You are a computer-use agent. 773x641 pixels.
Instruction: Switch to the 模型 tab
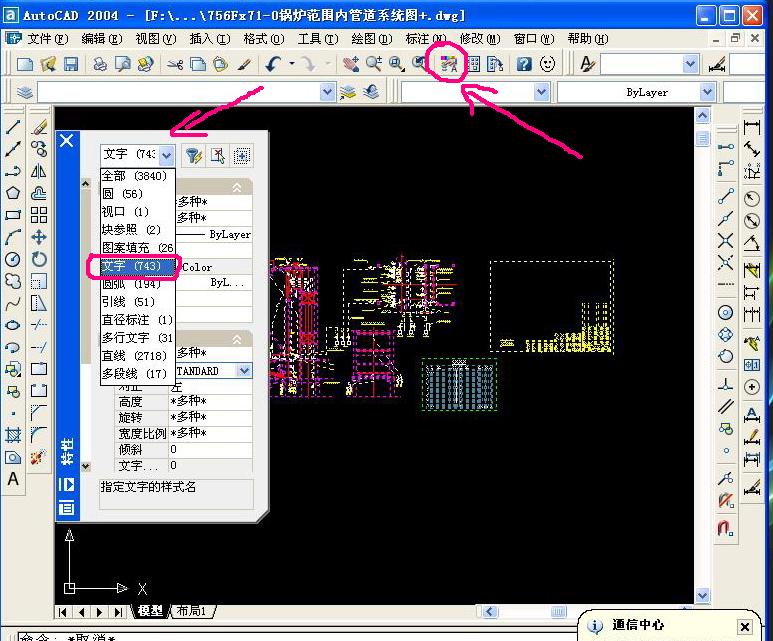pyautogui.click(x=150, y=611)
